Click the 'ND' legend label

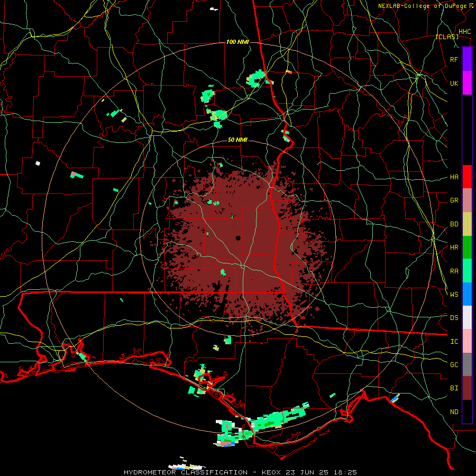click(454, 412)
